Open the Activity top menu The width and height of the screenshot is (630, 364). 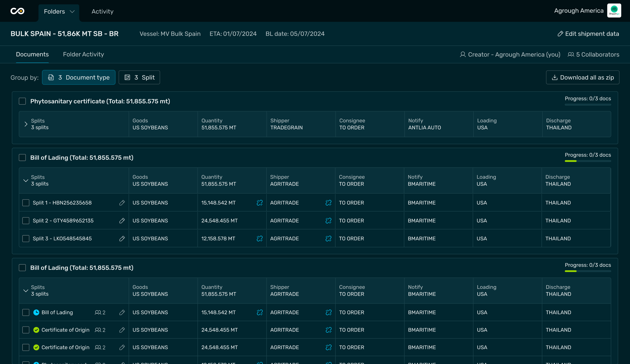click(102, 12)
